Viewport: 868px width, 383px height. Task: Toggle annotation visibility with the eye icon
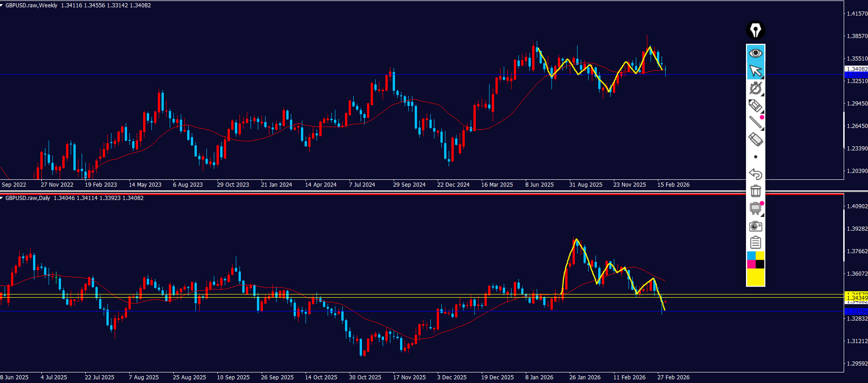pyautogui.click(x=755, y=53)
